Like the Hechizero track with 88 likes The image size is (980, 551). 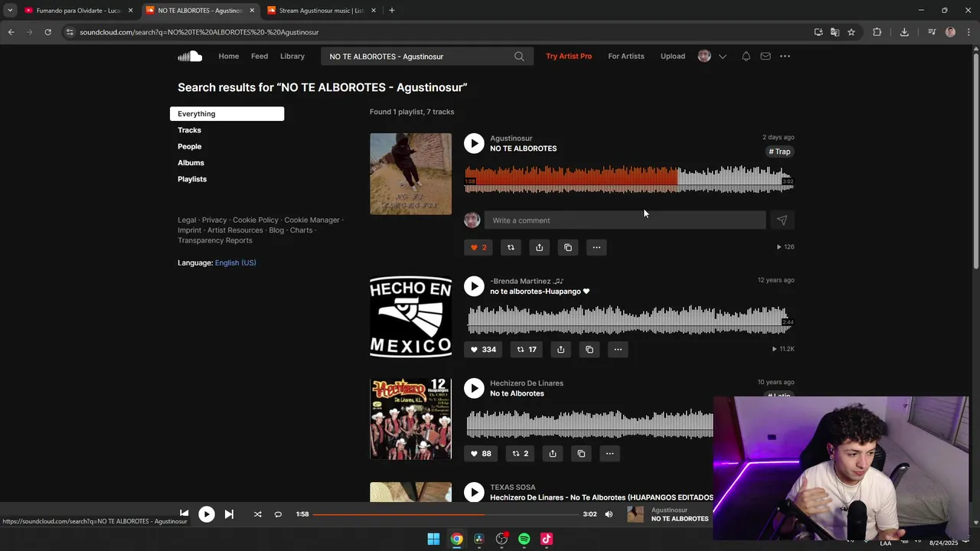[481, 454]
